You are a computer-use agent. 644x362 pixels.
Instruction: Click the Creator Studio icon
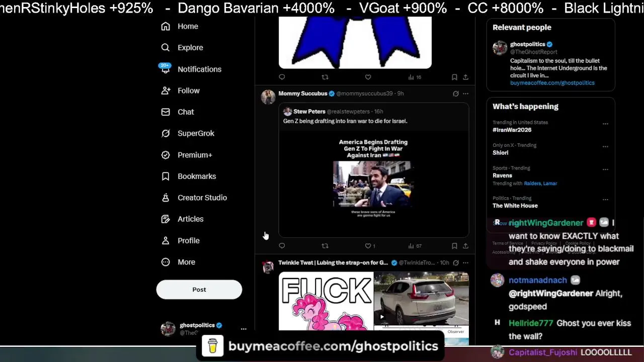pos(166,198)
